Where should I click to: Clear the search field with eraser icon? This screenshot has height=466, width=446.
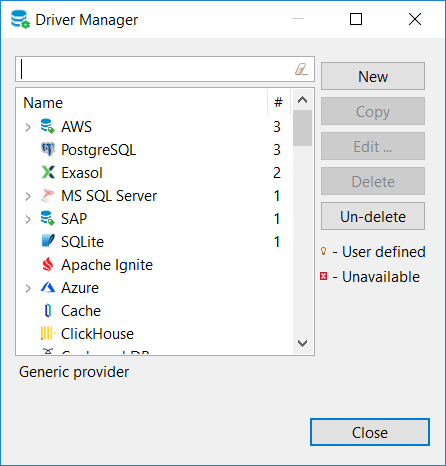tap(301, 69)
